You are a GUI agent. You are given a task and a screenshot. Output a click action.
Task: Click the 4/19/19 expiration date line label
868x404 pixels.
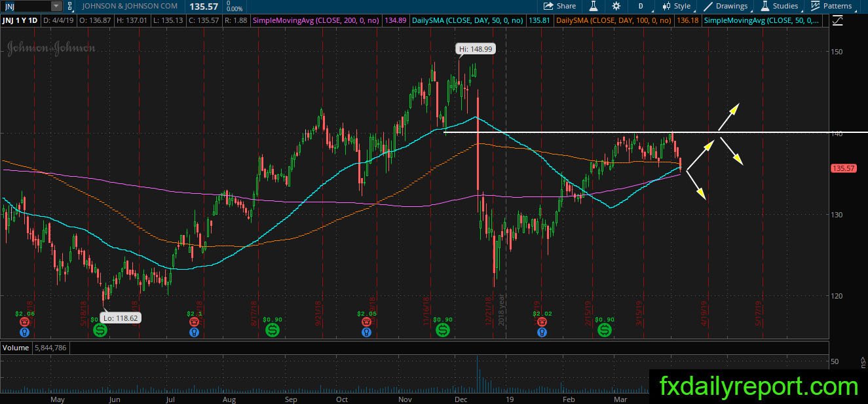704,314
